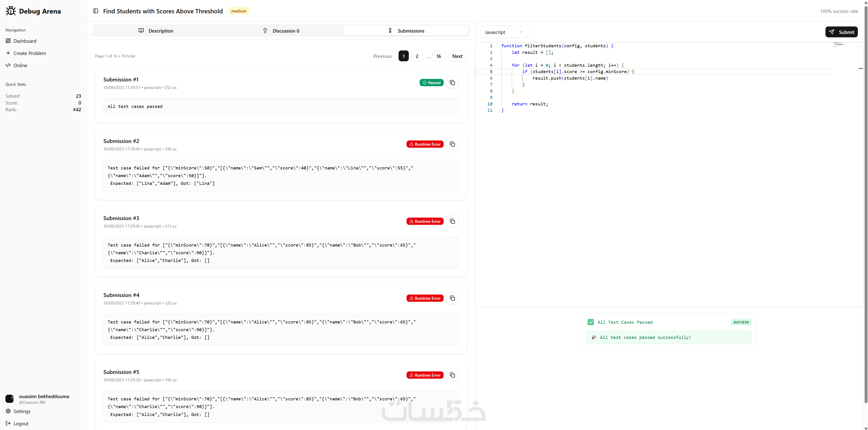Viewport: 868px width, 430px height.
Task: Open Settings from the sidebar
Action: click(x=22, y=411)
